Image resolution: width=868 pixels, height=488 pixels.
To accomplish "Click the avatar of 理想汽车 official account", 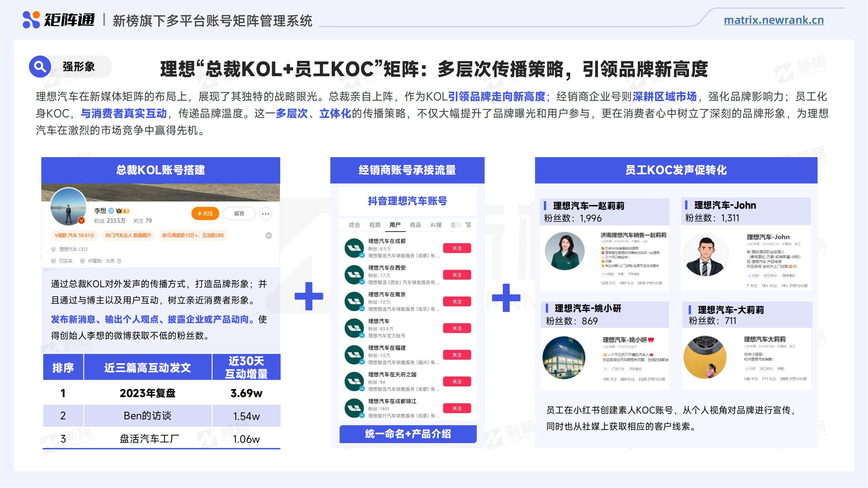I will click(x=354, y=328).
